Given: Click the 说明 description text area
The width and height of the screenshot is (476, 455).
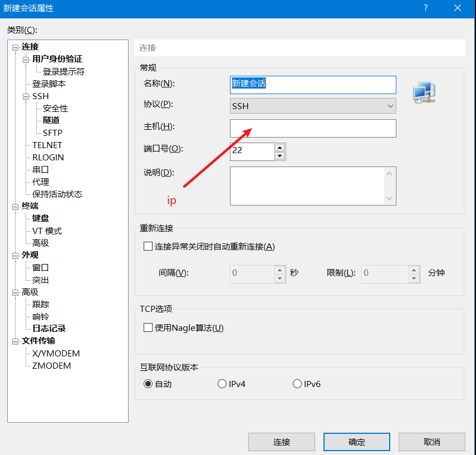Looking at the screenshot, I should [x=307, y=186].
